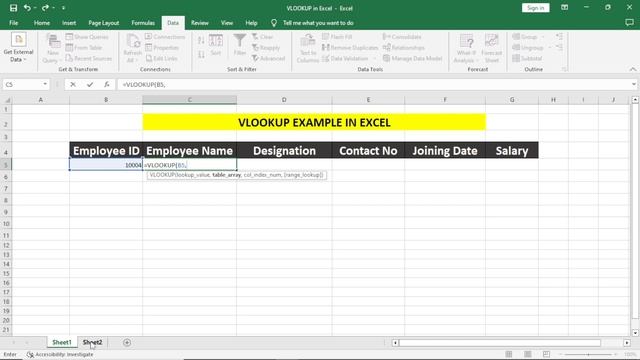The height and width of the screenshot is (360, 640).
Task: Switch to the Home ribbon tab
Action: pyautogui.click(x=42, y=23)
